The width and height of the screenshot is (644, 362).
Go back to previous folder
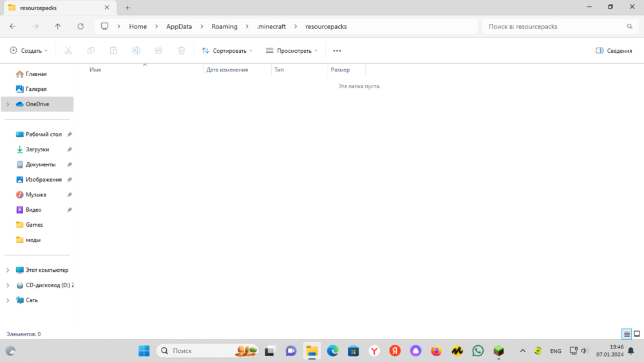tap(13, 26)
